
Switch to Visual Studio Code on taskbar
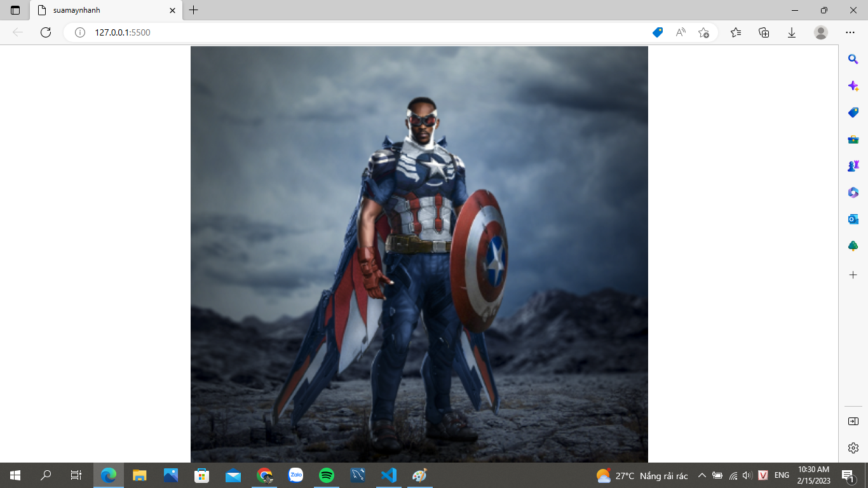(389, 475)
